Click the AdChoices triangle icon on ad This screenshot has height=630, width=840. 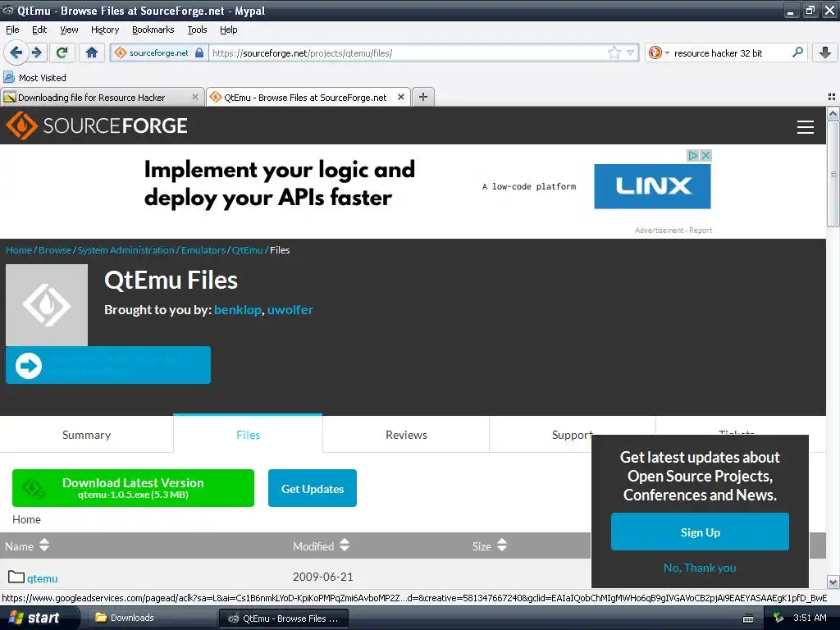click(692, 155)
